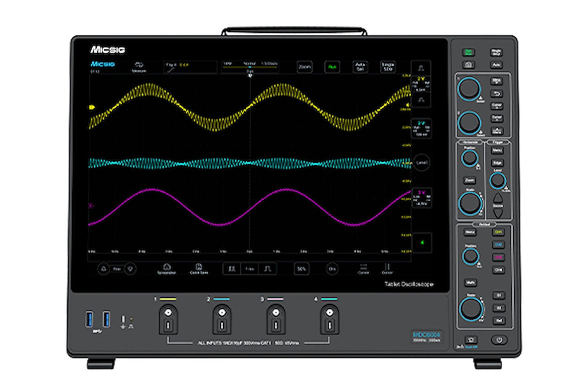The height and width of the screenshot is (372, 588).
Task: Toggle the on-screen Run button
Action: (331, 67)
